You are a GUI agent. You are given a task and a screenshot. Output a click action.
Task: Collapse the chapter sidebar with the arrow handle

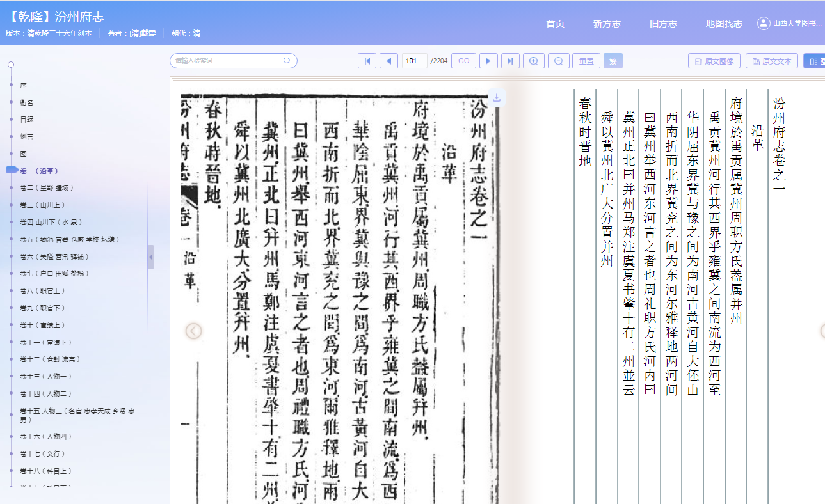coord(150,257)
